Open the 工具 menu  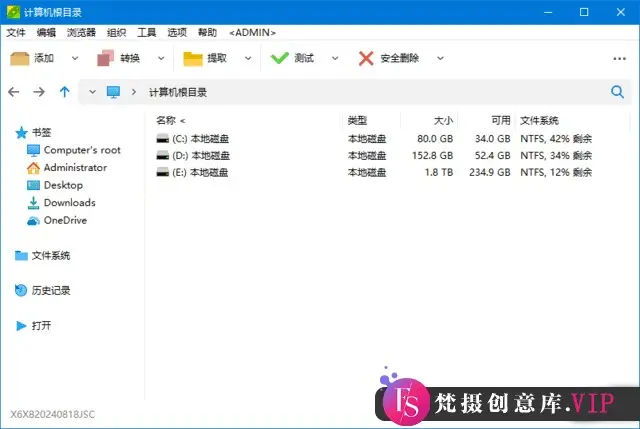coord(147,33)
